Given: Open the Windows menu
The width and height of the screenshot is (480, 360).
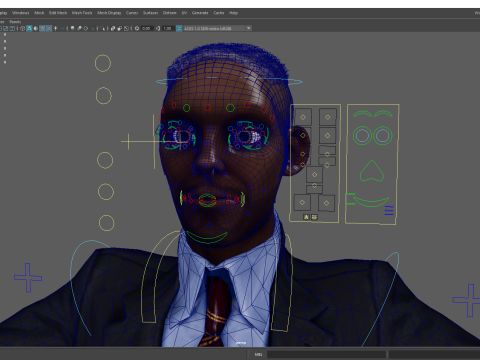Looking at the screenshot, I should click(x=21, y=13).
